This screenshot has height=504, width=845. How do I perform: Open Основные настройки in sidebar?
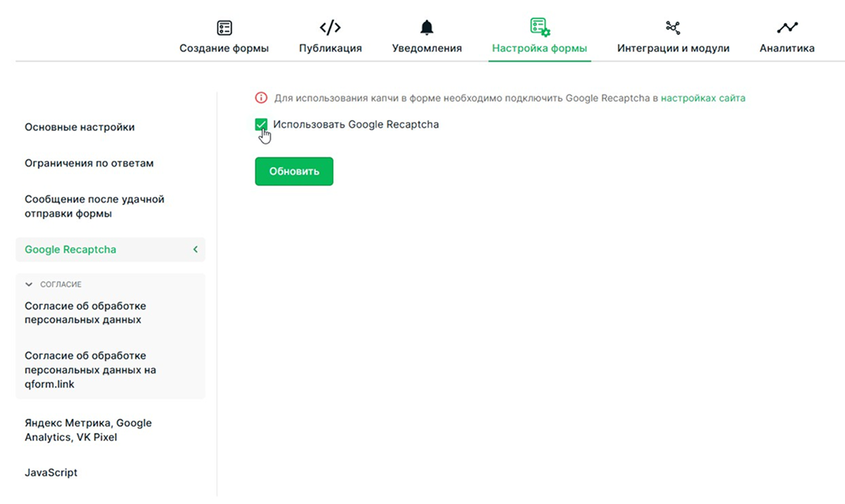(x=80, y=127)
